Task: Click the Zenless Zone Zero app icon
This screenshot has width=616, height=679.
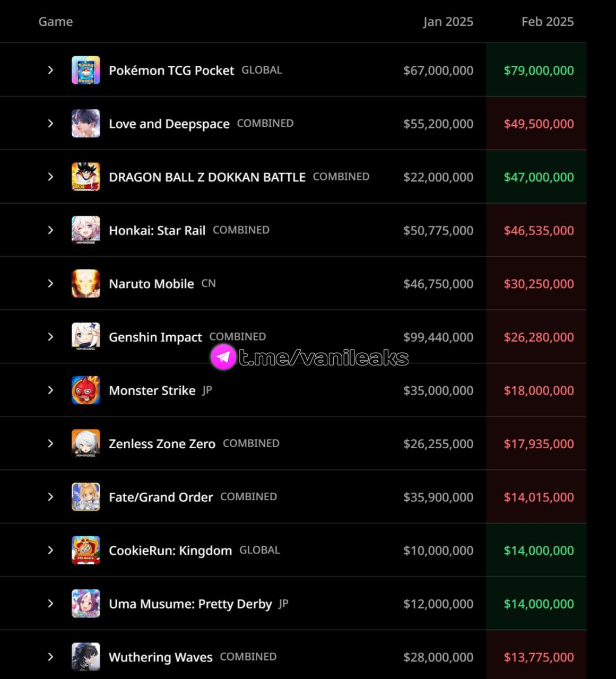Action: coord(86,443)
